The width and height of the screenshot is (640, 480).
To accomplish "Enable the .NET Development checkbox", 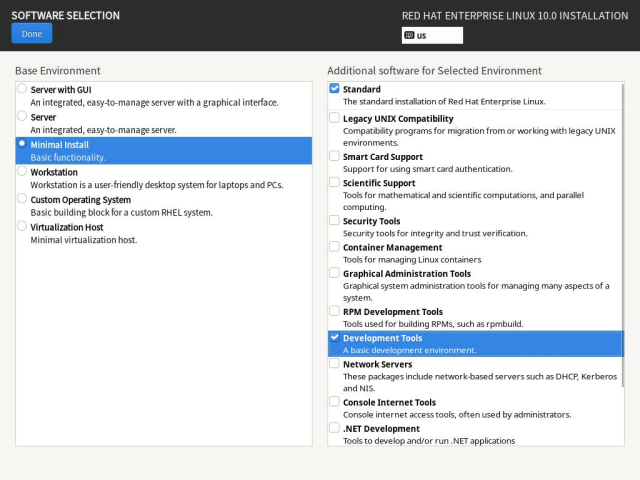I will point(334,428).
